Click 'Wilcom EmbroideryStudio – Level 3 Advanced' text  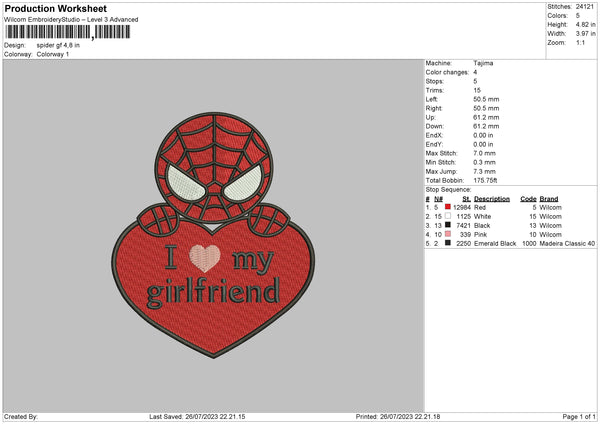(71, 20)
